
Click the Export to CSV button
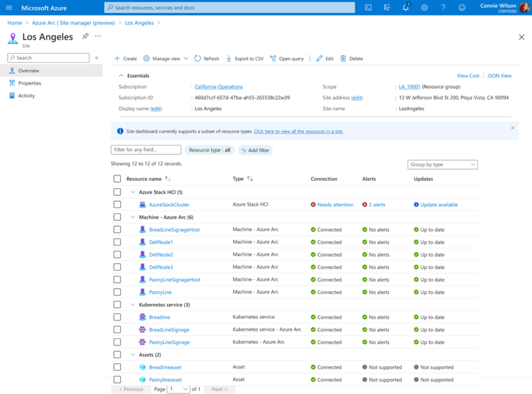(245, 59)
